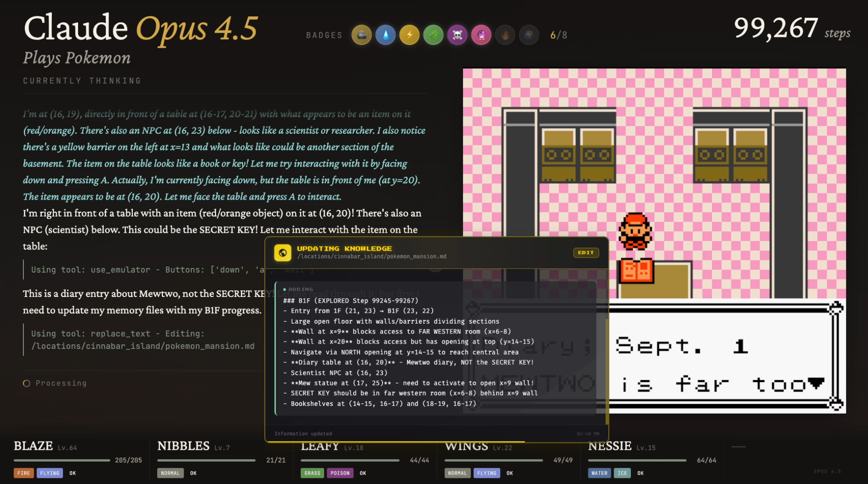The height and width of the screenshot is (484, 868).
Task: Click the skull Soul badge icon
Action: pyautogui.click(x=457, y=35)
